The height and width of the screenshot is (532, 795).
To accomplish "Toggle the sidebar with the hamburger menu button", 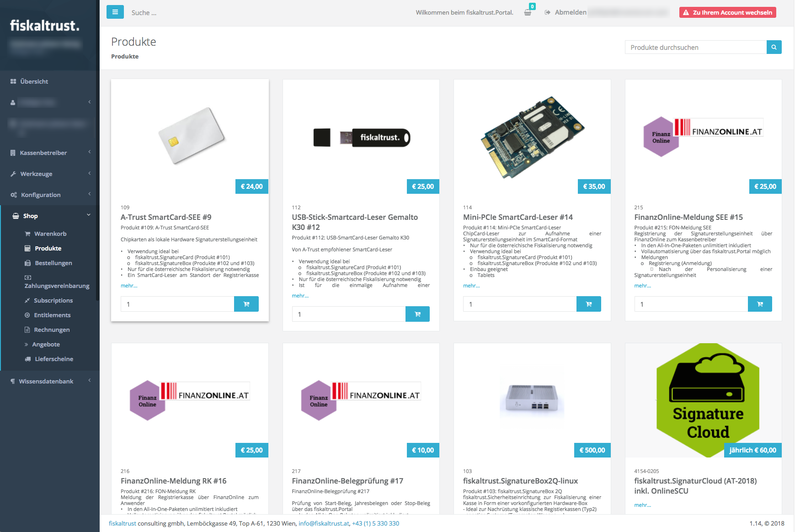I will click(115, 12).
